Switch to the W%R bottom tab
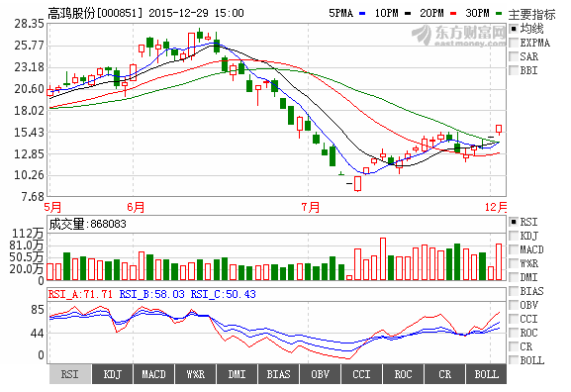 coord(196,374)
